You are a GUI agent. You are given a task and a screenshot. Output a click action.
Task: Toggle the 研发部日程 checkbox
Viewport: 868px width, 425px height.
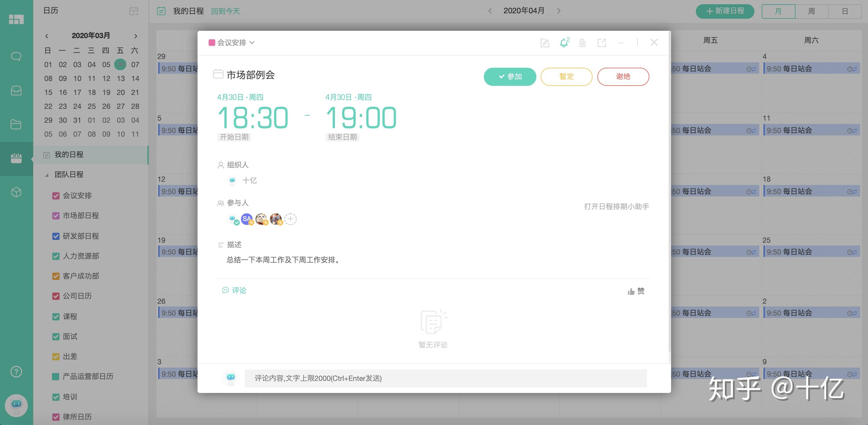pyautogui.click(x=56, y=236)
